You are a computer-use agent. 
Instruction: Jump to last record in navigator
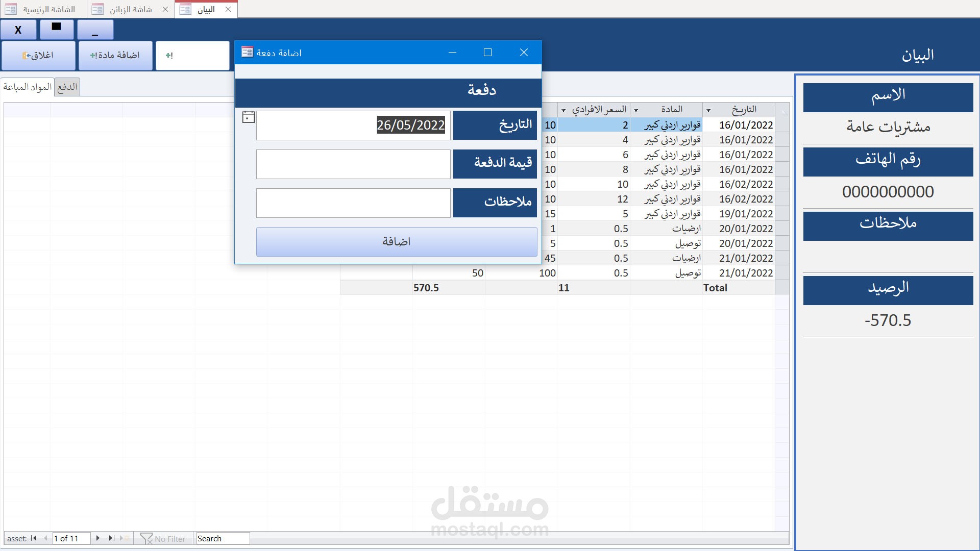click(111, 538)
